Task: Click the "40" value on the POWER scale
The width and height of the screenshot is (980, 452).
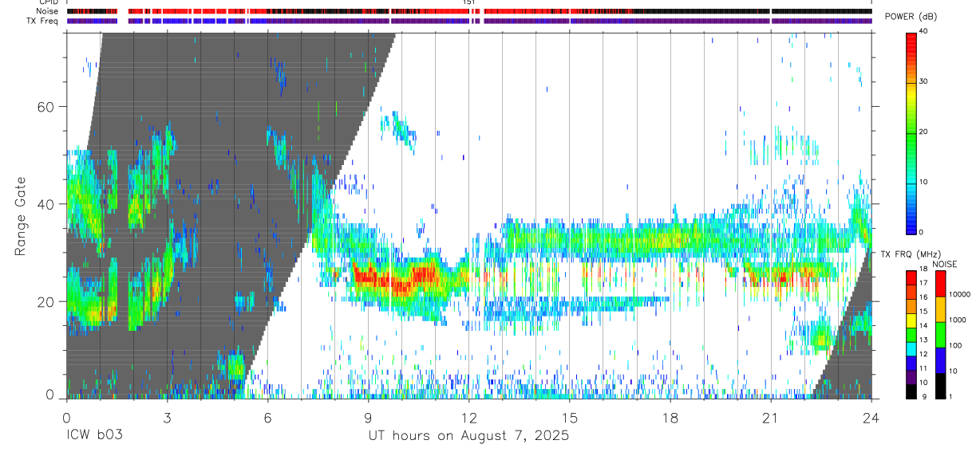Action: pos(923,31)
